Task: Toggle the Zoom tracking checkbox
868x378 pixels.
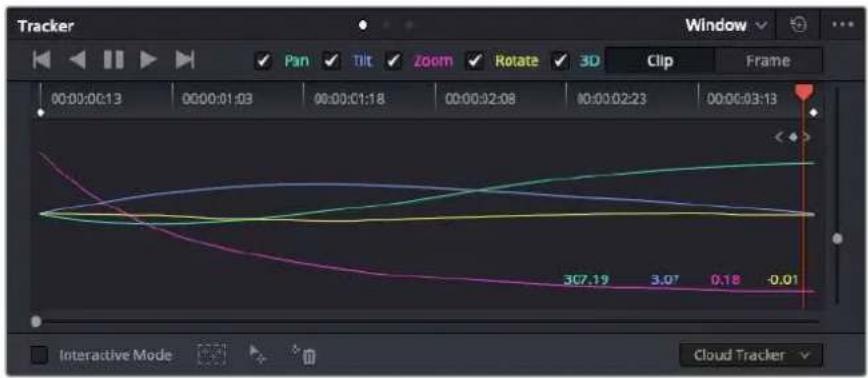Action: point(393,61)
